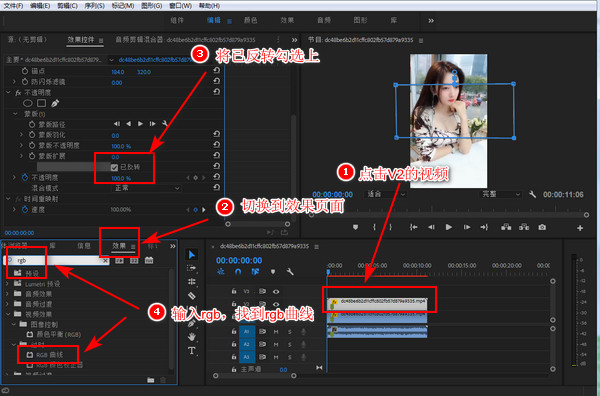The image size is (600, 396).
Task: Open the 适合 zoom level dropdown
Action: point(386,194)
